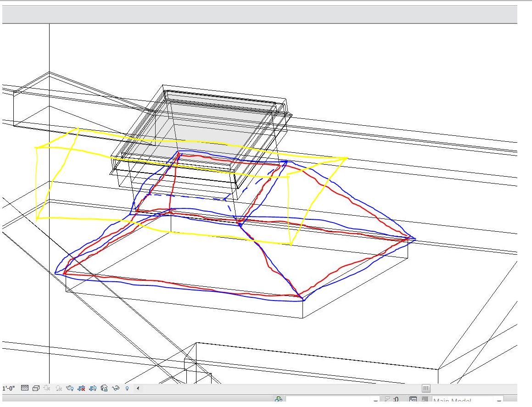The width and height of the screenshot is (532, 407).
Task: Toggle the Sun Path setting
Action: point(46,388)
